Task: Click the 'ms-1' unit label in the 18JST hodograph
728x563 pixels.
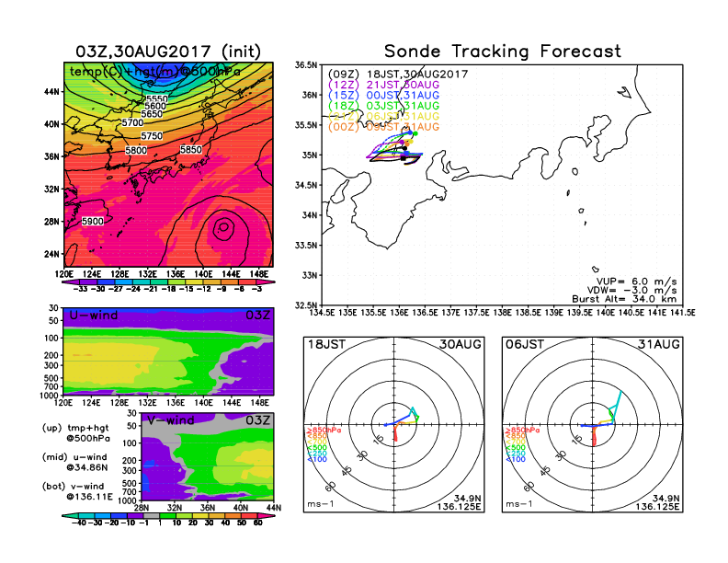Action: [x=321, y=504]
